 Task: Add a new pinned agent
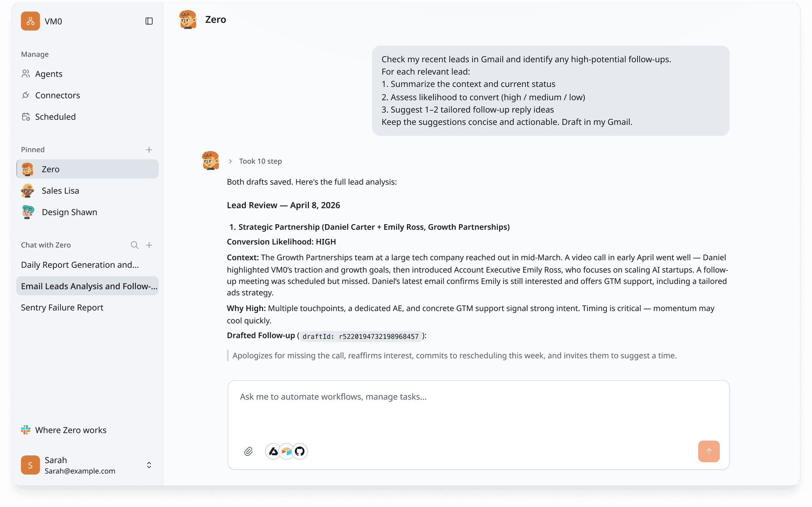tap(149, 150)
